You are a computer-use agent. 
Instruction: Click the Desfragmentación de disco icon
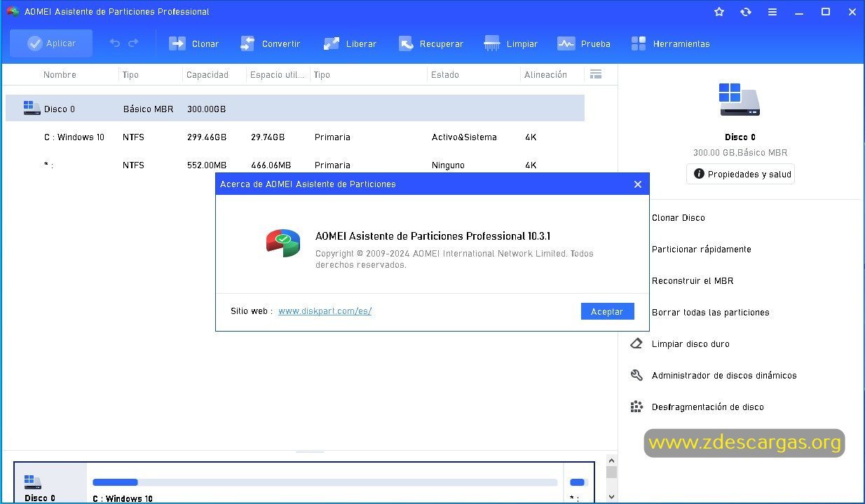click(x=636, y=407)
